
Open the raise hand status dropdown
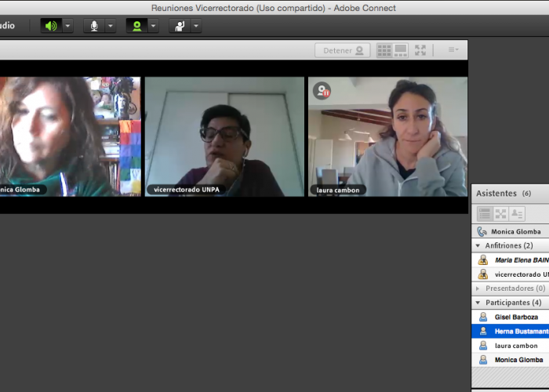tap(195, 26)
